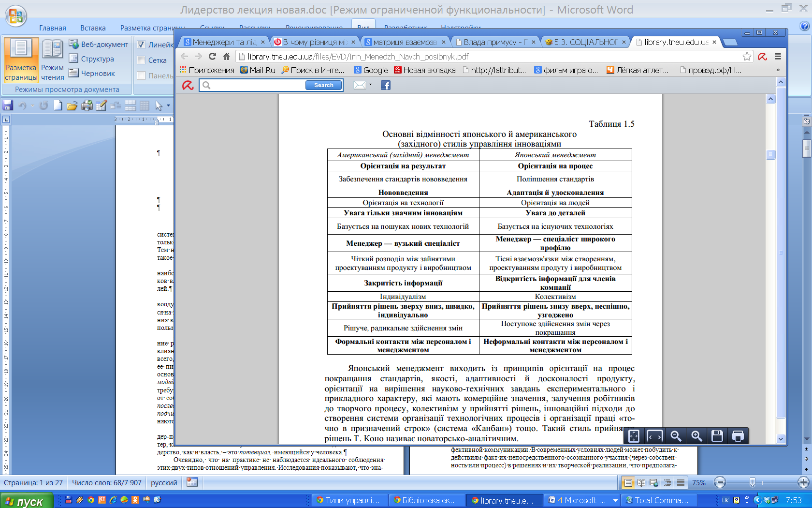Open the Mail.Ru bookmark
Screen dimensions: 812x508
click(258, 70)
